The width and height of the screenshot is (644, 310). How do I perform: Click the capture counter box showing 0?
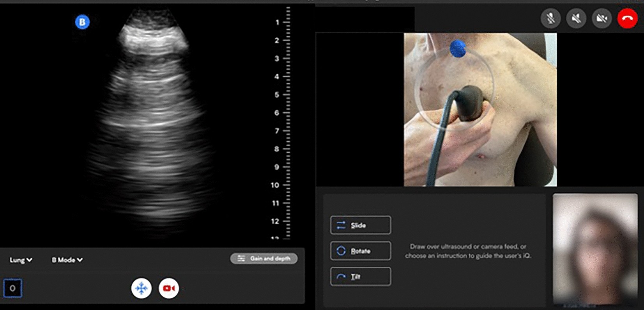[12, 289]
